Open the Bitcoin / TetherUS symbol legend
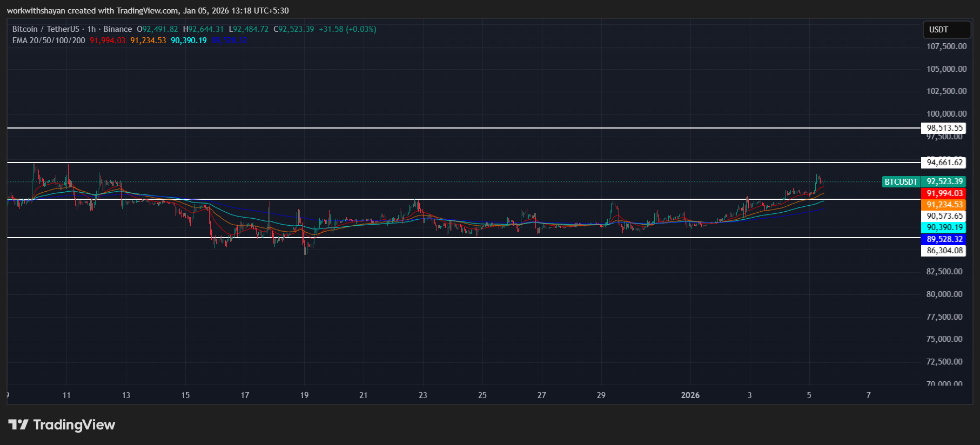This screenshot has width=980, height=445. point(72,29)
